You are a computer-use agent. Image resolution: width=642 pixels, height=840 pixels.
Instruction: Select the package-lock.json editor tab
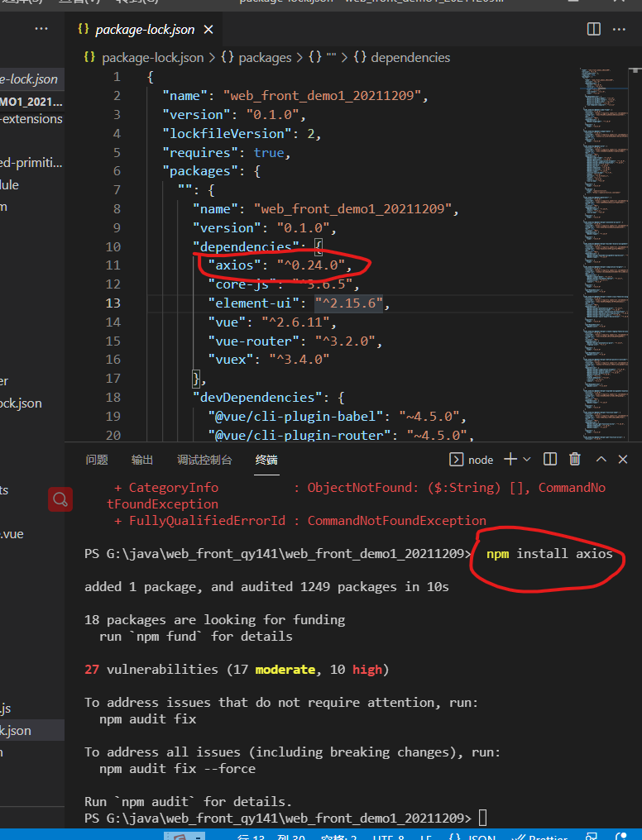click(x=145, y=30)
